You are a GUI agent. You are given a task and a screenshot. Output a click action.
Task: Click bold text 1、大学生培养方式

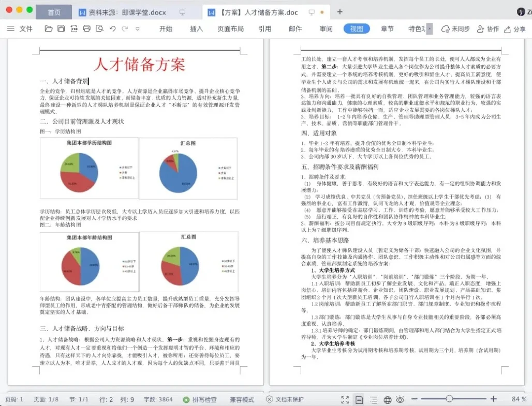(333, 270)
